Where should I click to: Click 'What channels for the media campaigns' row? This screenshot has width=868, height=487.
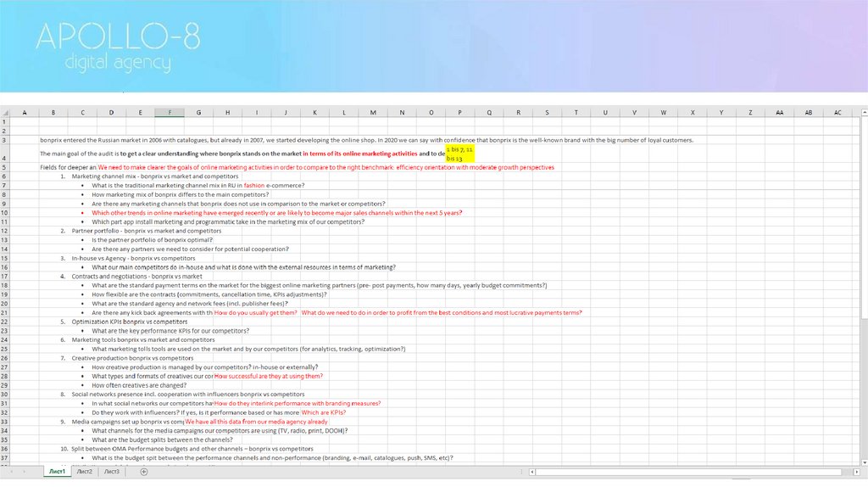click(x=220, y=431)
